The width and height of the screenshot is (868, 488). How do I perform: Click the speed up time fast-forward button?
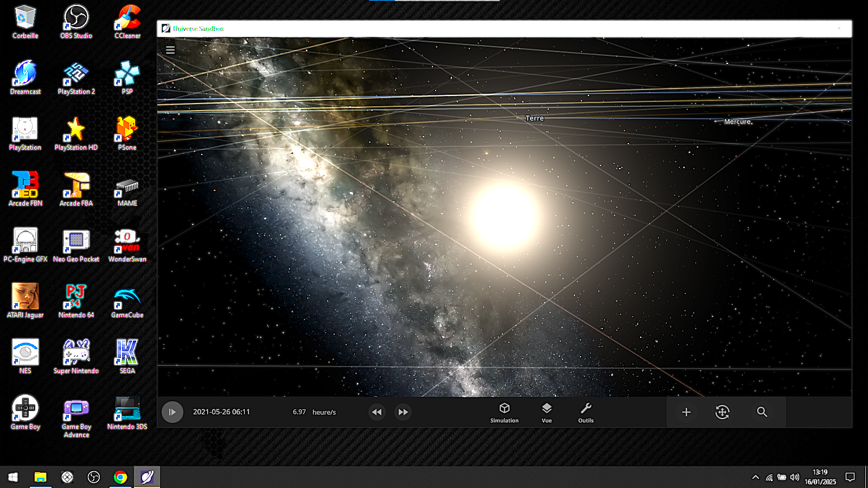tap(403, 412)
